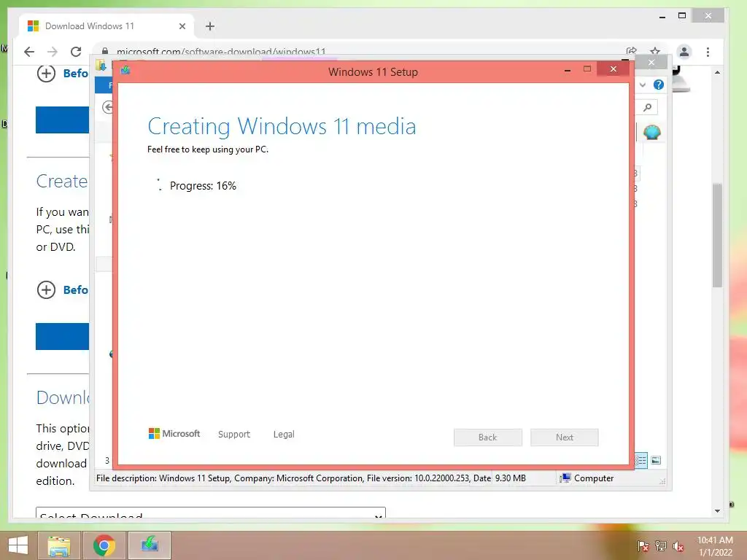Click the site lock icon in address bar

tap(105, 51)
